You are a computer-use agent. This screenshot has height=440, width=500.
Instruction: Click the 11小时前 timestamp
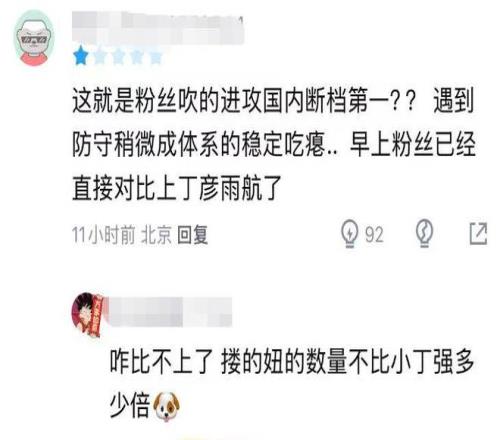103,235
